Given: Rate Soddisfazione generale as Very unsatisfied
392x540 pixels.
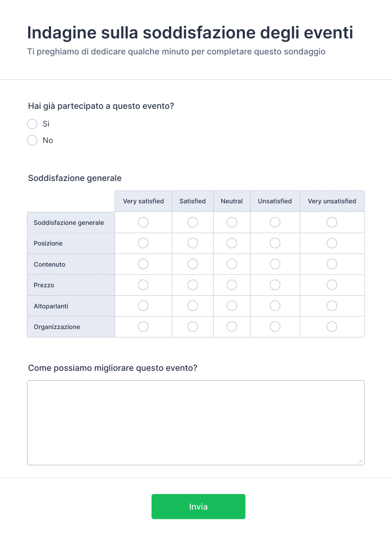Looking at the screenshot, I should click(332, 222).
